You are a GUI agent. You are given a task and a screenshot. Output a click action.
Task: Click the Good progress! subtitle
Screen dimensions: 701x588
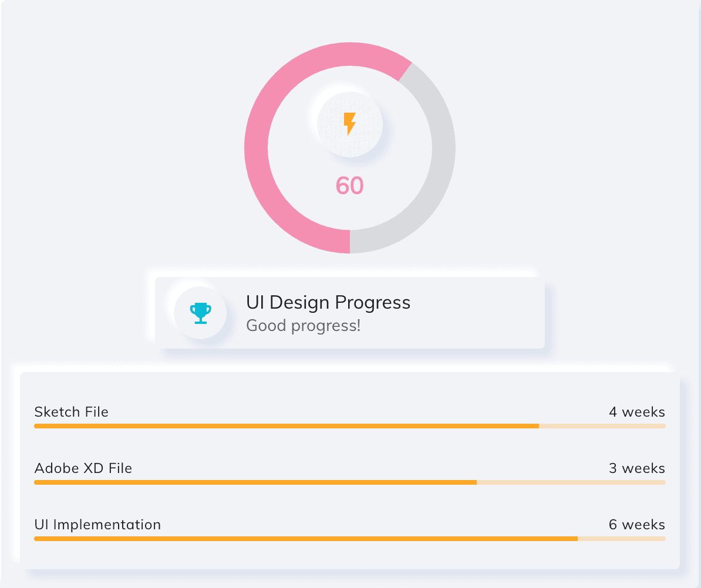pos(303,325)
